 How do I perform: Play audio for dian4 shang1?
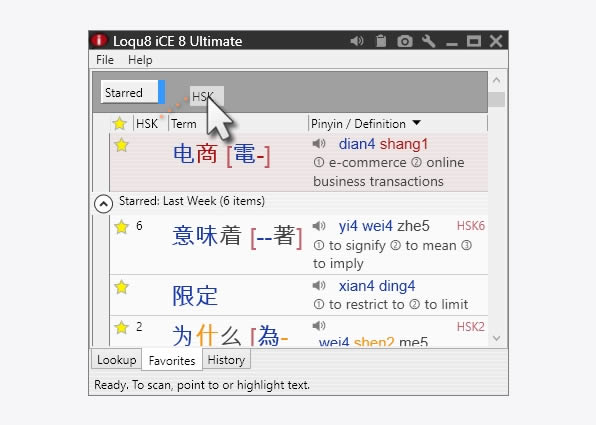319,144
